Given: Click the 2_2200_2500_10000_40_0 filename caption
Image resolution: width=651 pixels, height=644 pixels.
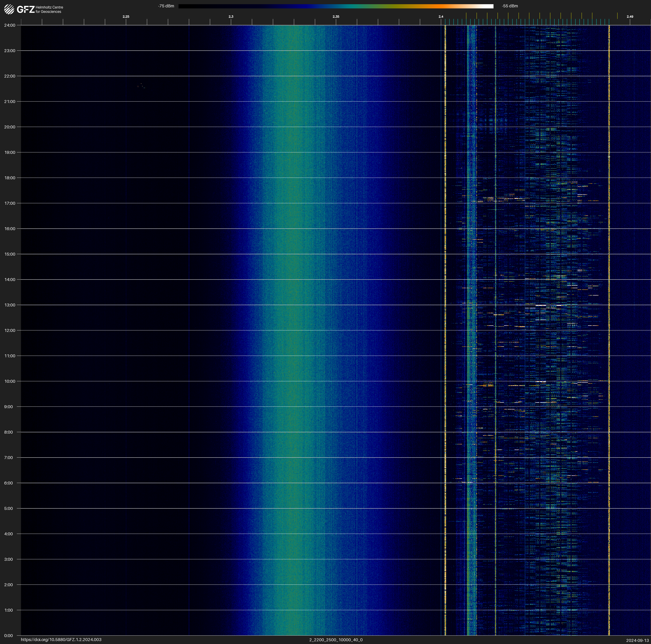Looking at the screenshot, I should point(336,640).
